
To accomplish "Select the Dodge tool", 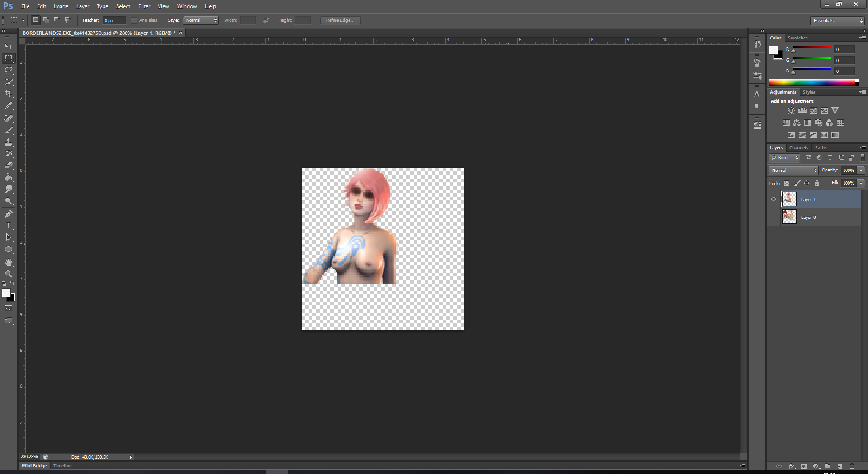I will pos(9,201).
